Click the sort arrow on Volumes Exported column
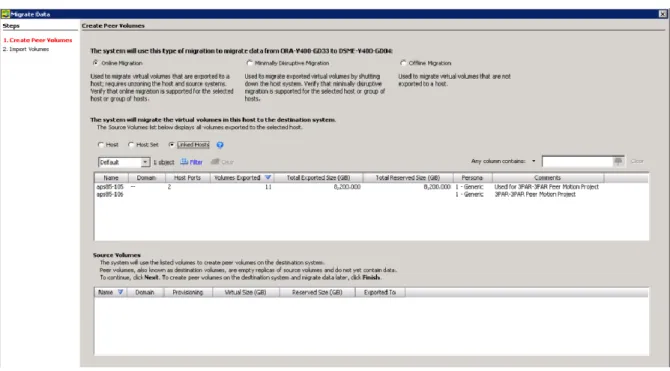This screenshot has height=371, width=670. pos(268,177)
